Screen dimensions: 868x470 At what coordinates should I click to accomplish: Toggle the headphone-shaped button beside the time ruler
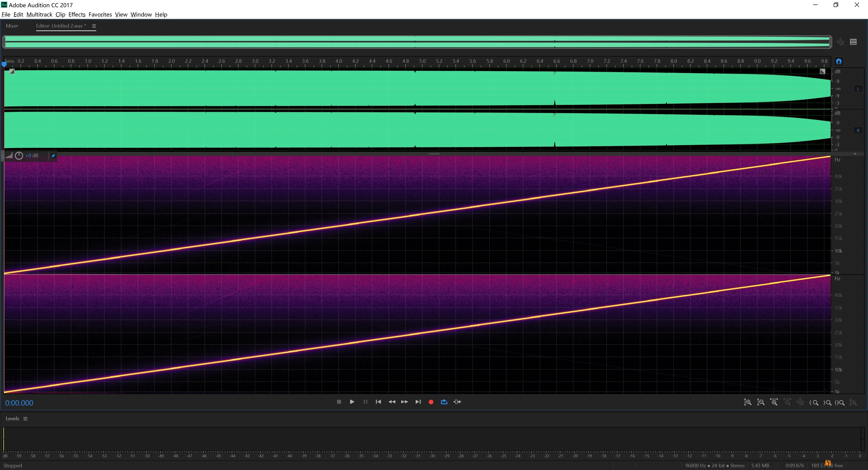[839, 61]
